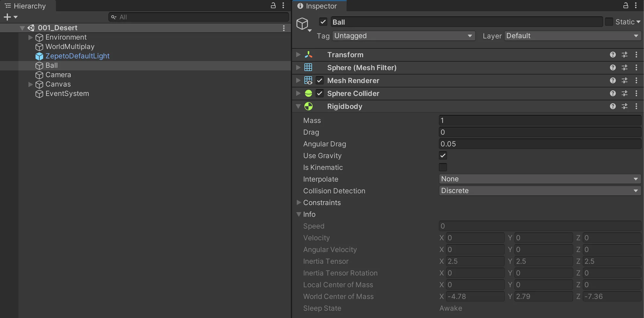The image size is (644, 318).
Task: Expand the Canvas object in Hierarchy
Action: click(x=30, y=84)
